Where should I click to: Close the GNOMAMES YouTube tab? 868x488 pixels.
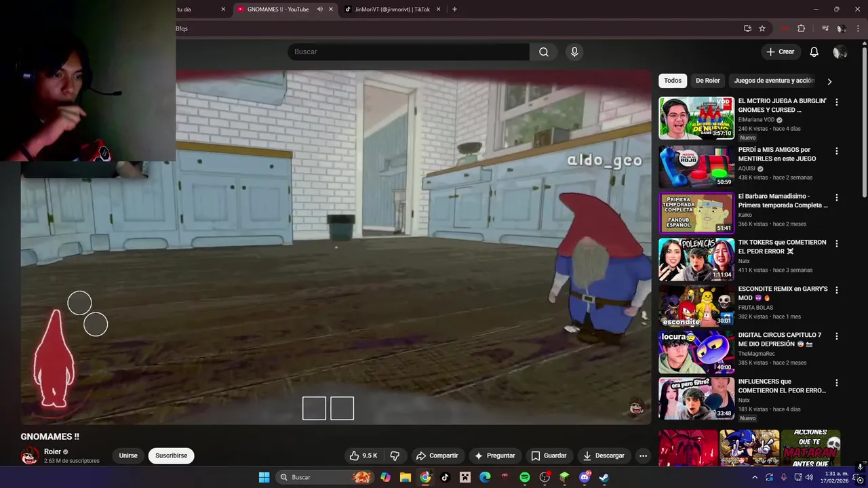click(x=331, y=9)
